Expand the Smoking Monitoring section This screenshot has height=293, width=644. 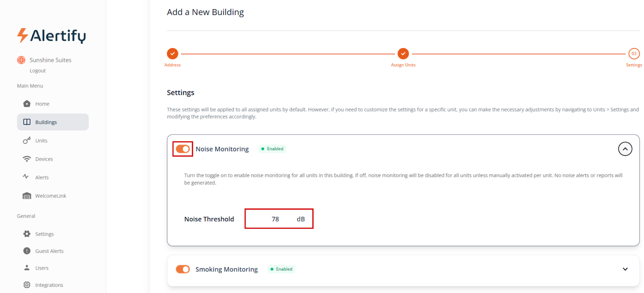[625, 269]
